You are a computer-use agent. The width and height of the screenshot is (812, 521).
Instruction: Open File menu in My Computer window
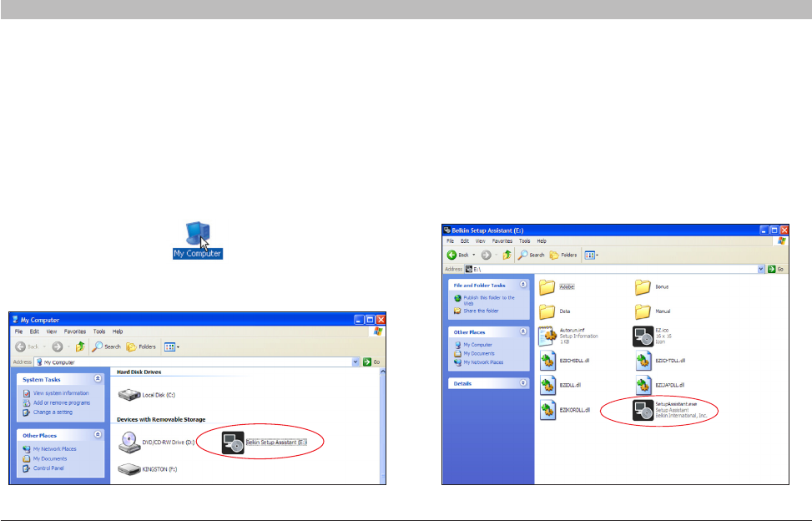coord(18,331)
